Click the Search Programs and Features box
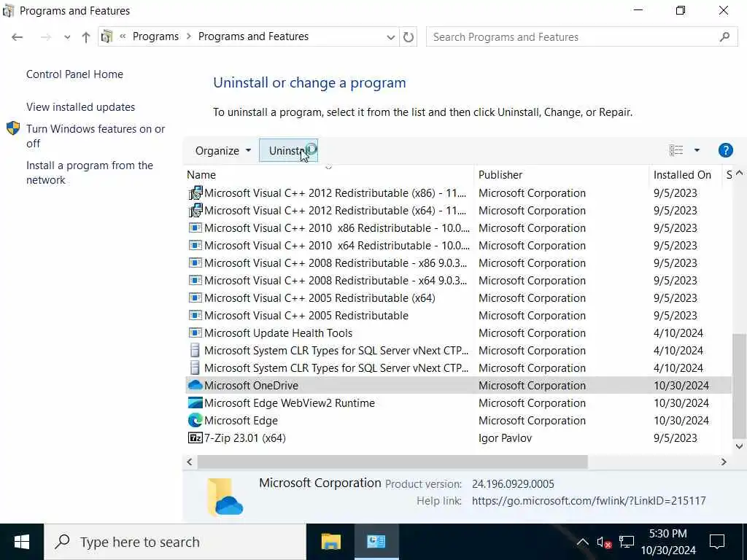The image size is (747, 560). (x=581, y=36)
